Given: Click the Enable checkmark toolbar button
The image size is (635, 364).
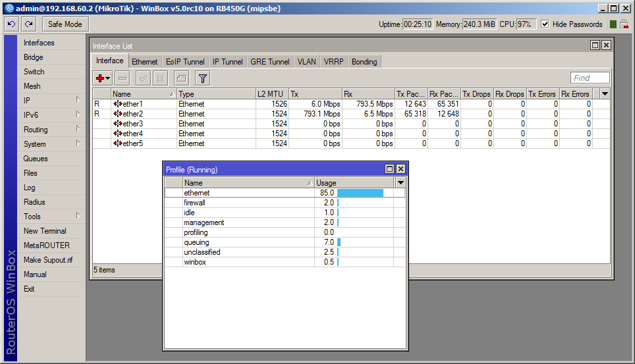Looking at the screenshot, I should (143, 78).
